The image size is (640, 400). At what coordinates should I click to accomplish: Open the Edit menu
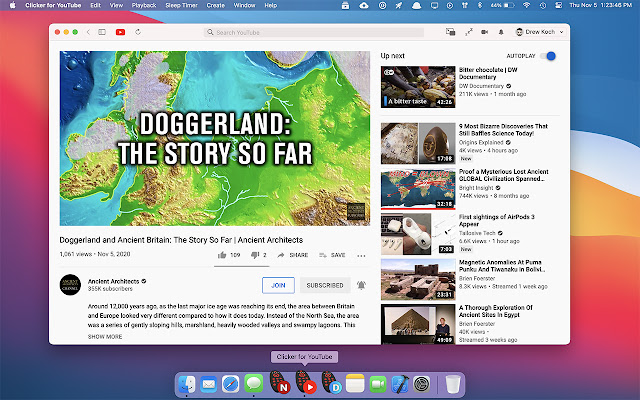tap(96, 5)
